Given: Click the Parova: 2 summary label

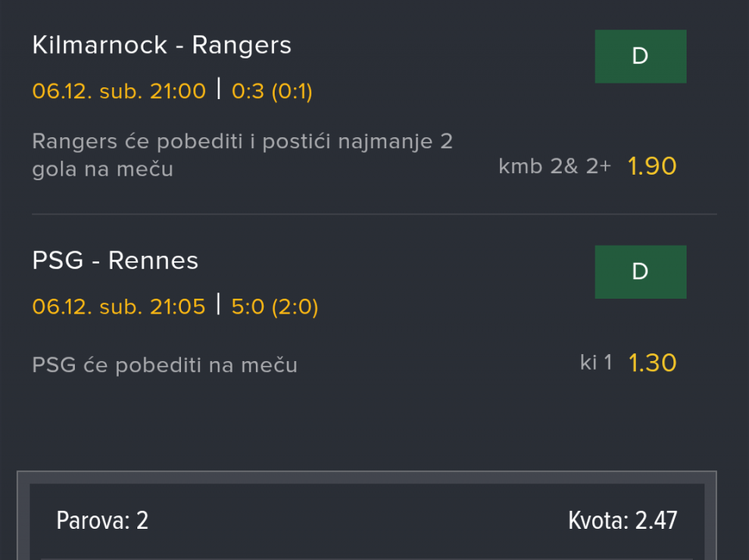Looking at the screenshot, I should [102, 520].
